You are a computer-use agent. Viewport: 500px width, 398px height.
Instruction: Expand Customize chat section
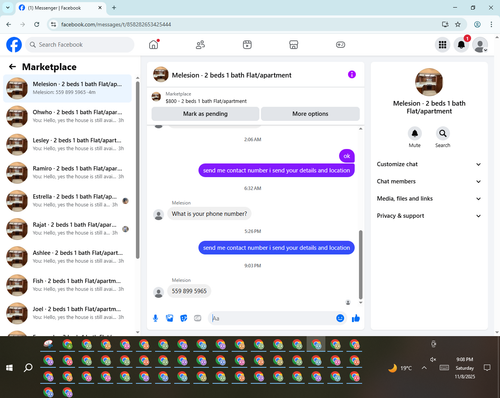point(429,164)
